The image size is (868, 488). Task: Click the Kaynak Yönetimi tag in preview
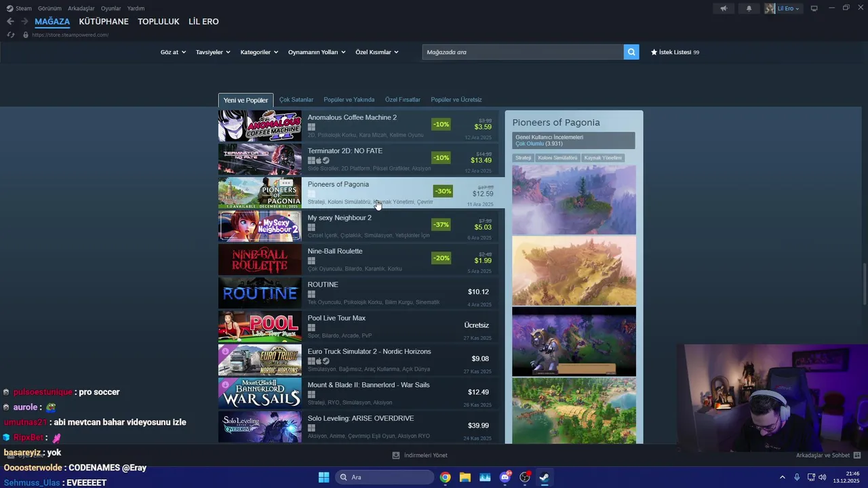tap(603, 158)
